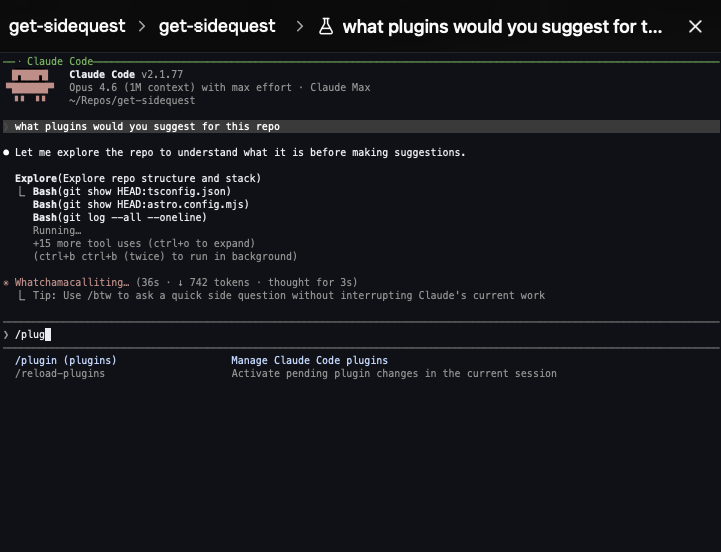Click the prompt chevron beside /plug
Screen dimensions: 721x552
[x=6, y=334]
